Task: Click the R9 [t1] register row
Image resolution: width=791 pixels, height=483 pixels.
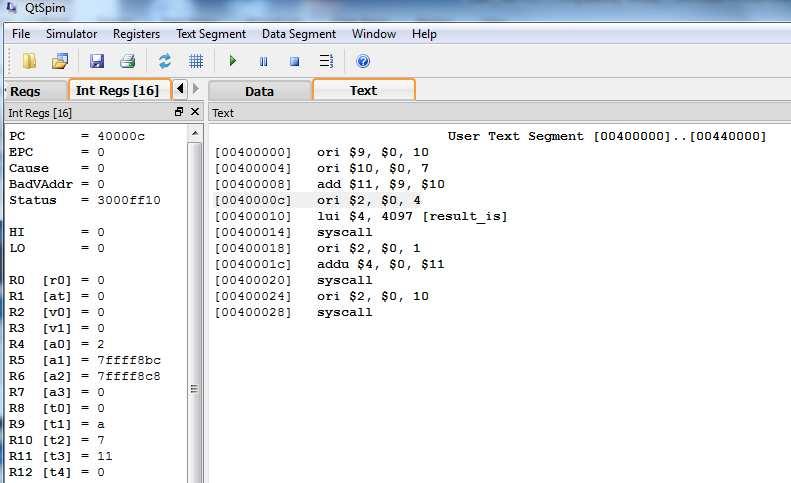Action: 56,424
